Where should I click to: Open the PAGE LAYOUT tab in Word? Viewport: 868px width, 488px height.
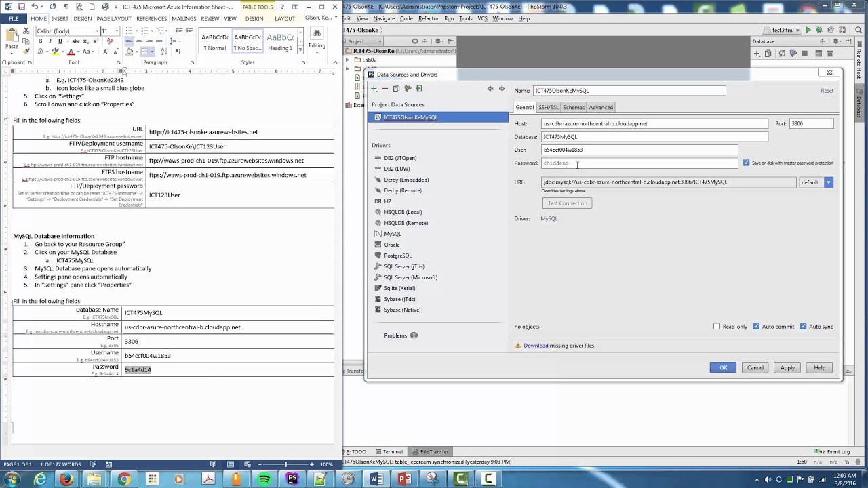113,19
